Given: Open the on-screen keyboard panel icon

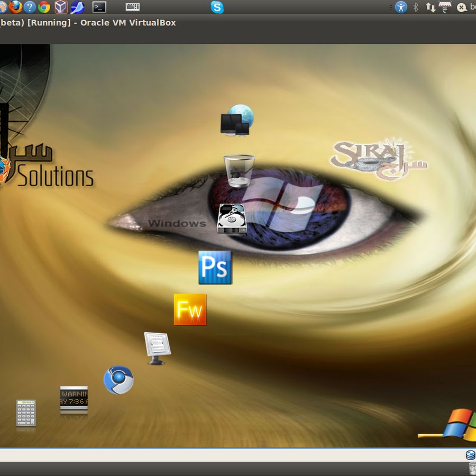Looking at the screenshot, I should click(x=133, y=7).
